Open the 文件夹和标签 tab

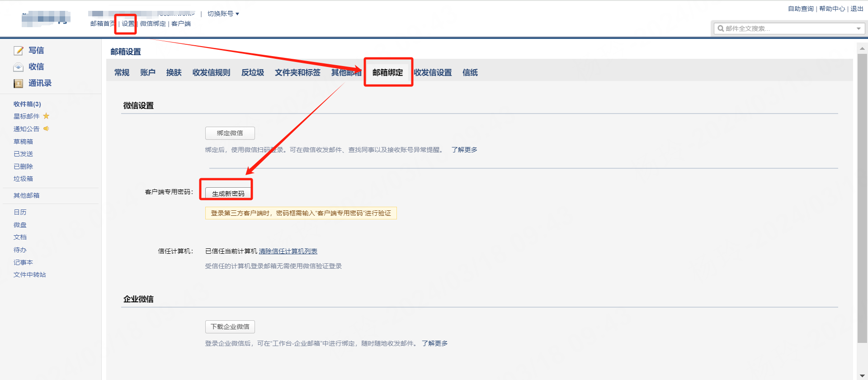tap(297, 72)
